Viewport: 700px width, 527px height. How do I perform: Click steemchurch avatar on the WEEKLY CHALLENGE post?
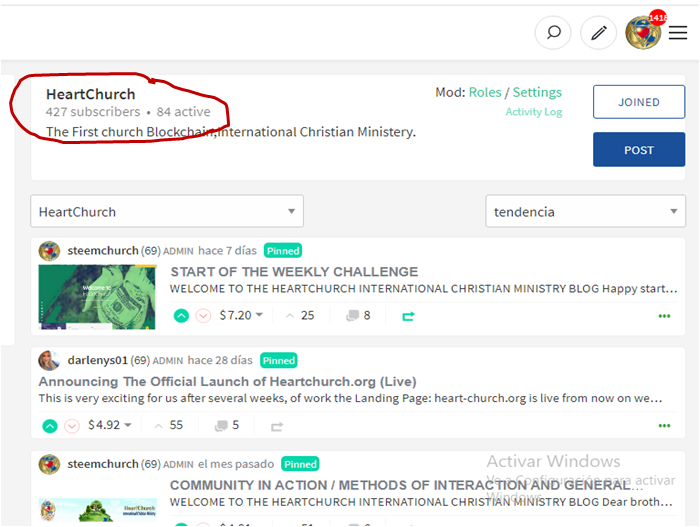(49, 251)
